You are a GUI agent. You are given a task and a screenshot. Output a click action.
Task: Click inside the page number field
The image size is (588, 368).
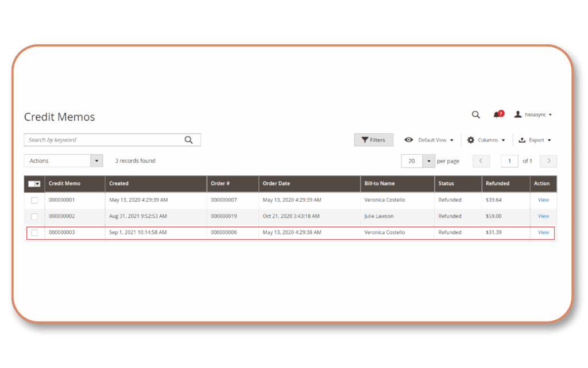509,161
